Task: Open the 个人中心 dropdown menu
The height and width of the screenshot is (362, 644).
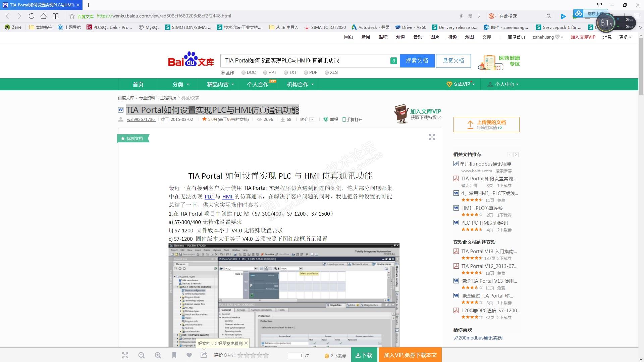Action: [503, 84]
